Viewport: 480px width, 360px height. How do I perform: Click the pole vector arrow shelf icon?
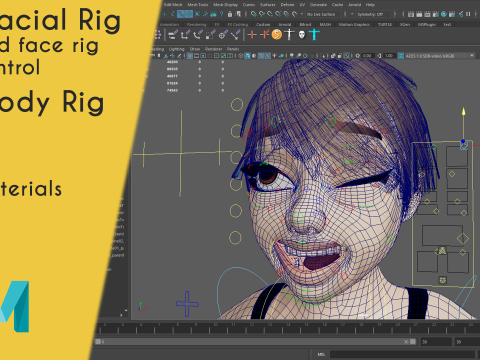(x=235, y=35)
